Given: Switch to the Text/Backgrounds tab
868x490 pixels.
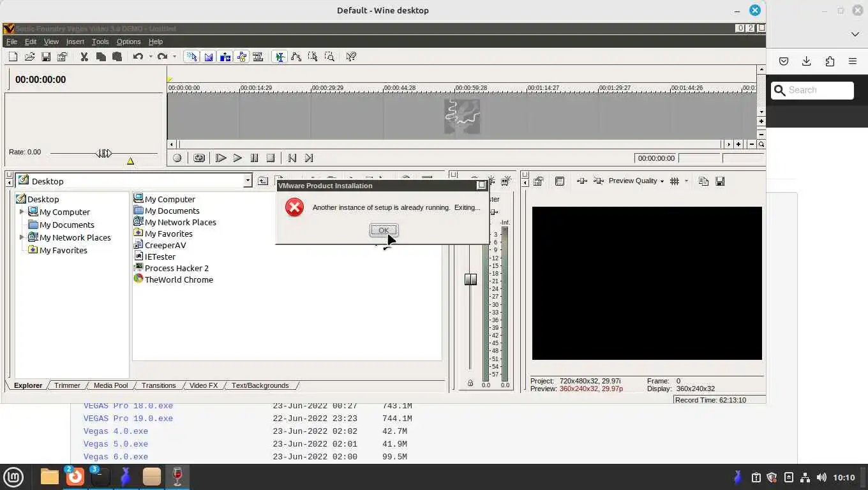Looking at the screenshot, I should 260,385.
